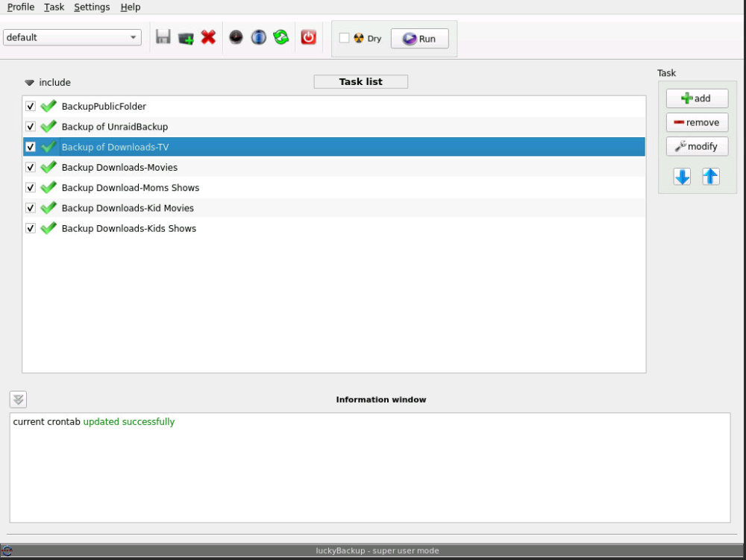Open the Task menu
Screen dimensions: 746x560
point(54,7)
